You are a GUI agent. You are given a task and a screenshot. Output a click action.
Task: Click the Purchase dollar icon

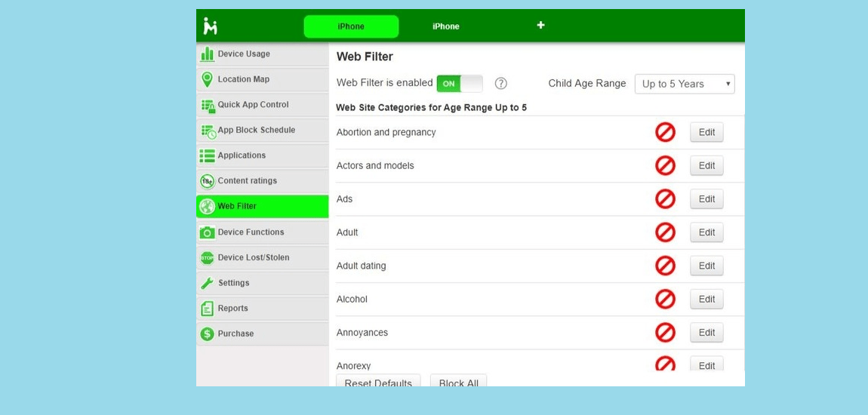tap(207, 334)
